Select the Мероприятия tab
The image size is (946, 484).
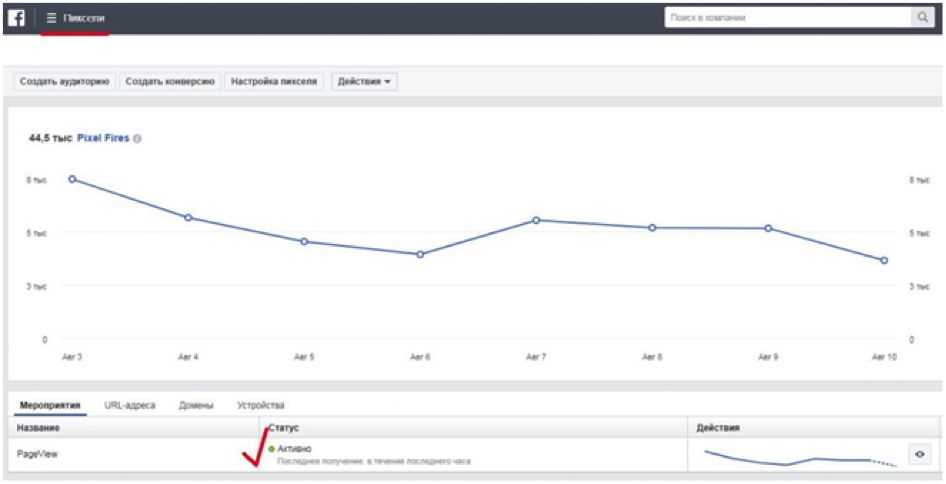pos(50,405)
